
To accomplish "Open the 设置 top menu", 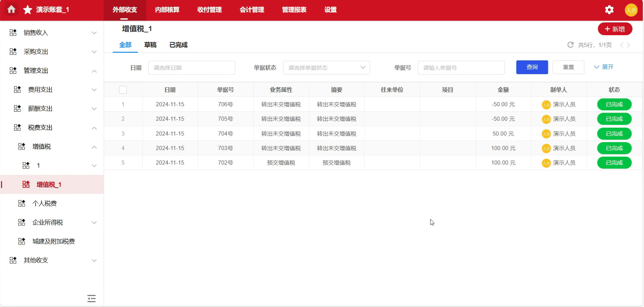I will [331, 10].
